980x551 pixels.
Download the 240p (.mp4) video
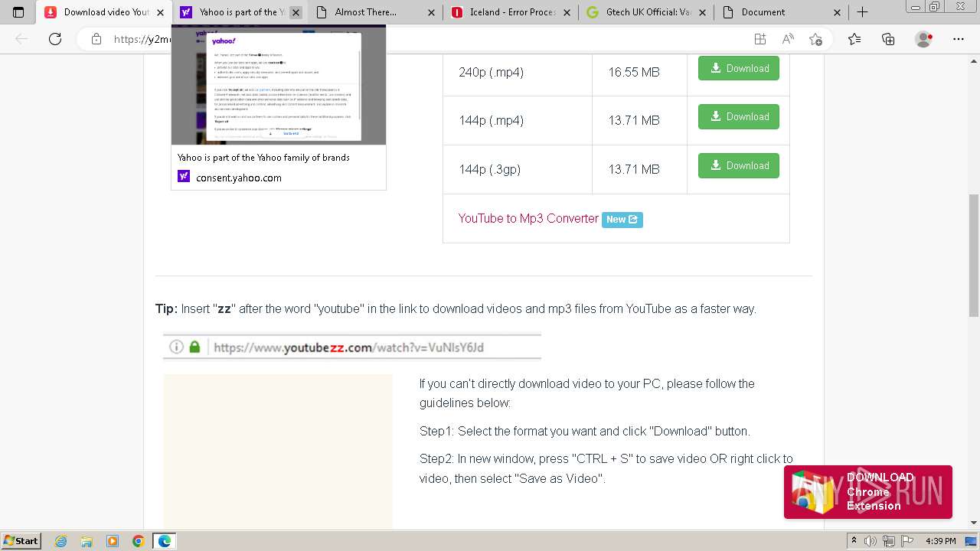pos(739,68)
